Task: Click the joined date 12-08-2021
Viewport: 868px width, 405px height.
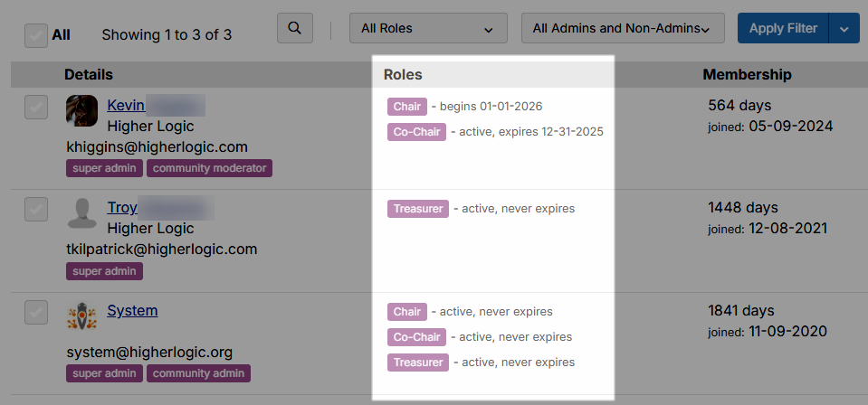Action: (x=788, y=228)
